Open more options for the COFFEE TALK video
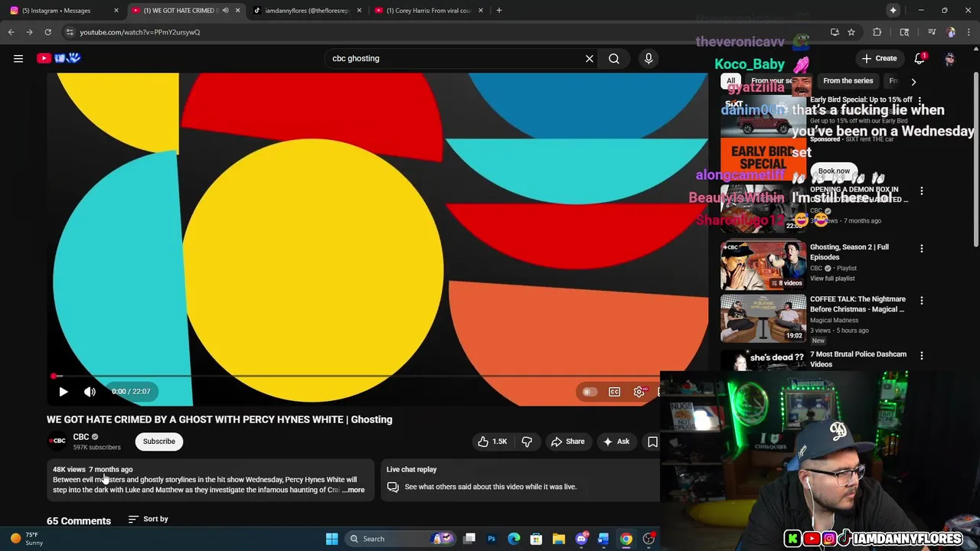Screen dimensions: 980x551 pyautogui.click(x=922, y=301)
